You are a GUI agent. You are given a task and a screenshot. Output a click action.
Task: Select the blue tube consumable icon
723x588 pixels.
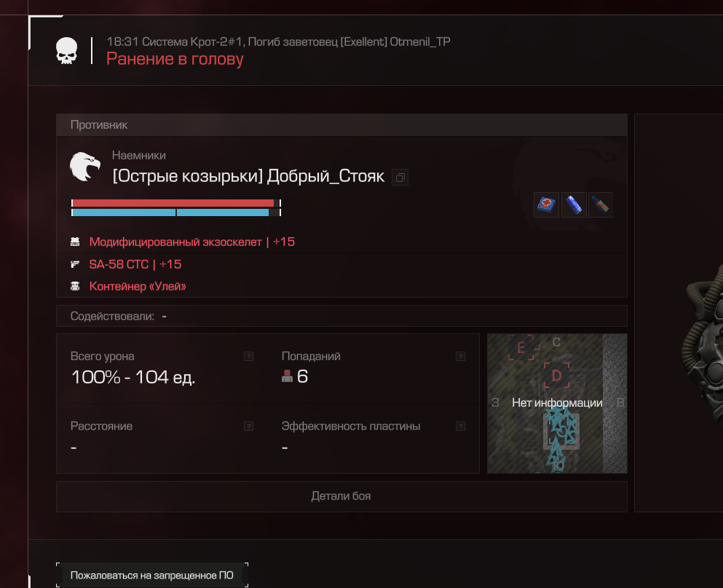coord(574,204)
